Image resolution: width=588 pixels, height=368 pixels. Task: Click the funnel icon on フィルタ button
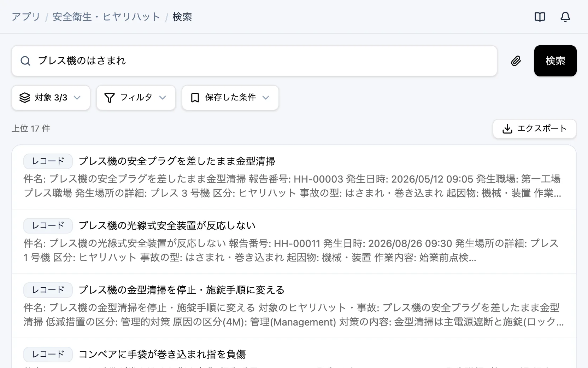pyautogui.click(x=110, y=98)
